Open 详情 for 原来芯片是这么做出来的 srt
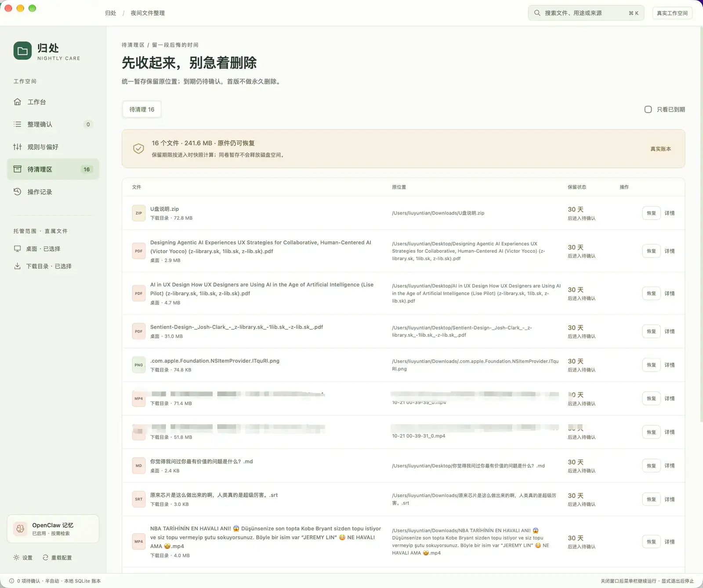Screen dimensions: 703x588 coord(670,499)
